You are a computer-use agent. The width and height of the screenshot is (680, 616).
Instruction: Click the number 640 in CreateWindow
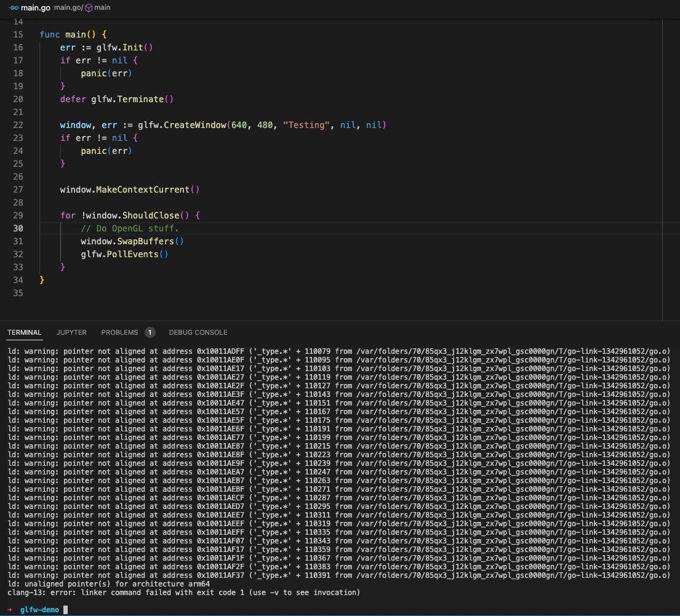[239, 125]
